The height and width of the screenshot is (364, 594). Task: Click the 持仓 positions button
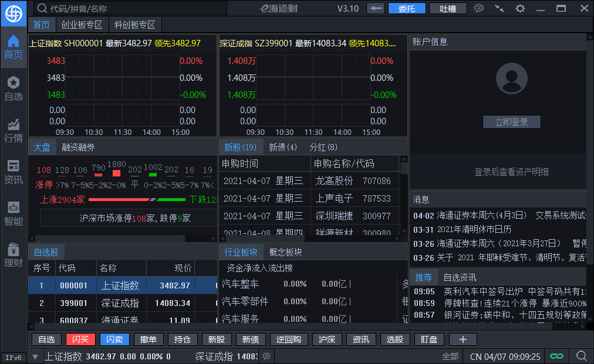point(183,339)
